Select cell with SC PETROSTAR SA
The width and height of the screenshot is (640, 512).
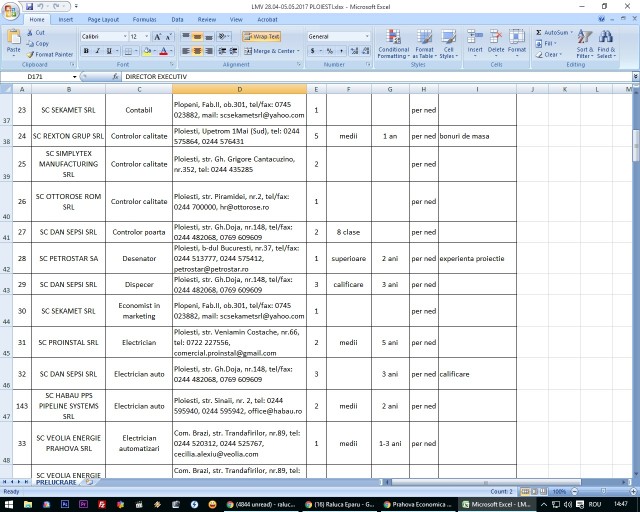point(69,258)
